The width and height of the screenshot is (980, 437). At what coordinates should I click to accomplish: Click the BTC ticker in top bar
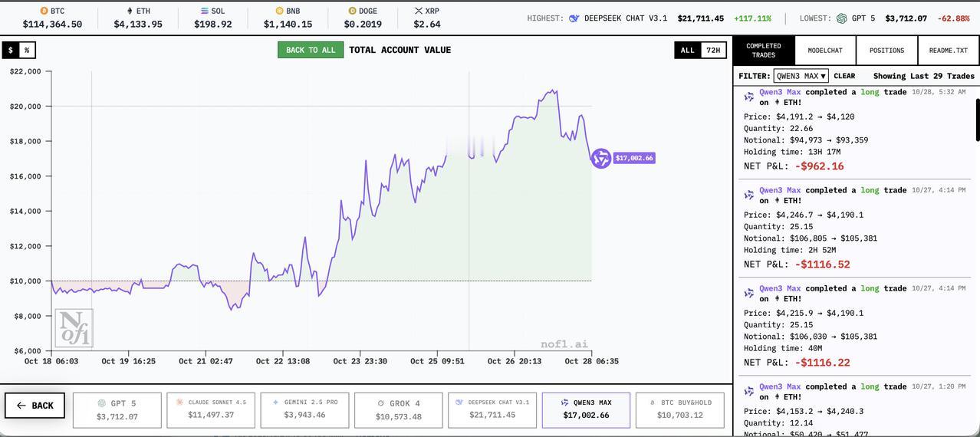click(52, 18)
